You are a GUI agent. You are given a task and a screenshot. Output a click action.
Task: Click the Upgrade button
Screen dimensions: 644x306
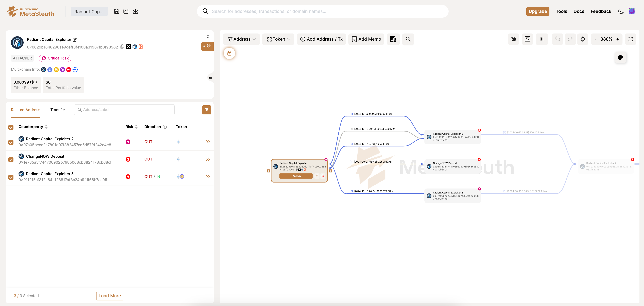click(x=538, y=11)
